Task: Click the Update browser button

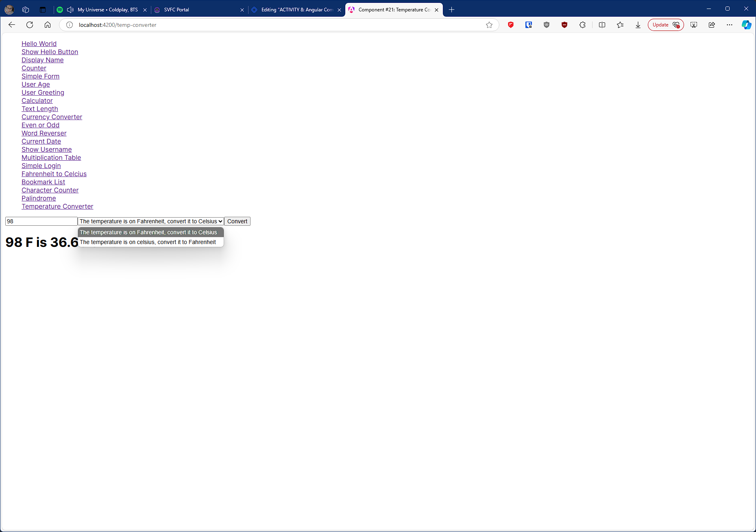Action: tap(665, 25)
